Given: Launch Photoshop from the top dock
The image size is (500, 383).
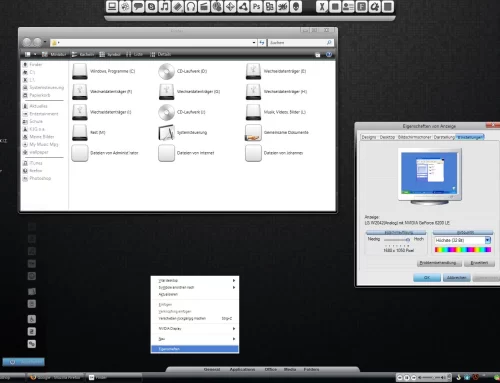Looking at the screenshot, I should [256, 7].
